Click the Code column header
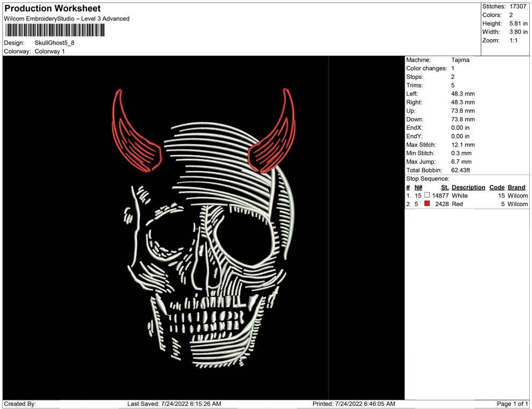The image size is (532, 409). (x=497, y=187)
